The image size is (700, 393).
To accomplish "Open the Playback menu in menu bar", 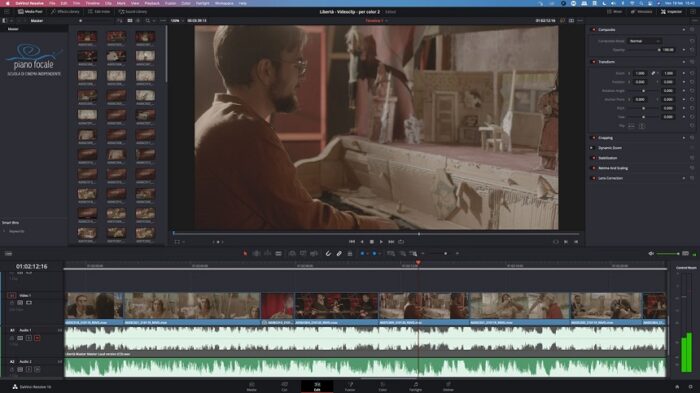I will coord(152,3).
